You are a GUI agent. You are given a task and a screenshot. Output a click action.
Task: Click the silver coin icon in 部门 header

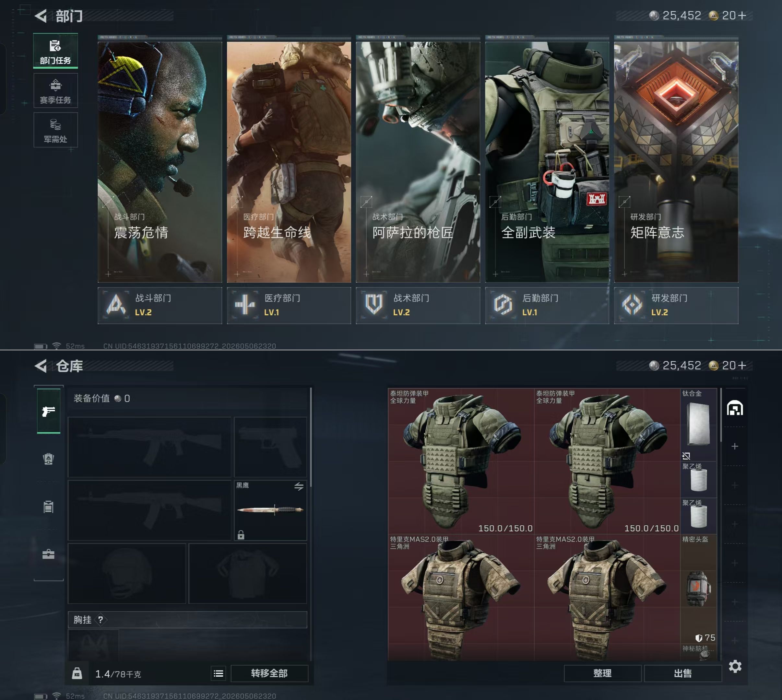coord(654,15)
